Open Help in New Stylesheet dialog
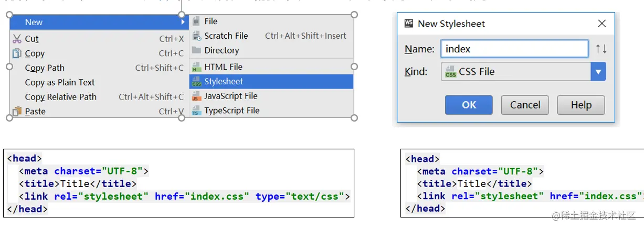Viewport: 644px width, 229px height. click(x=581, y=105)
